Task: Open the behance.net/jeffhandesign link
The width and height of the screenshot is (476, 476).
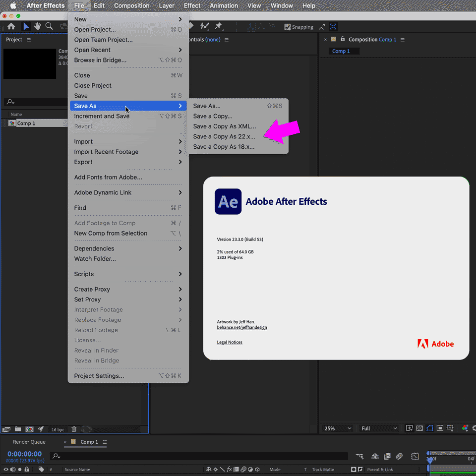Action: (x=241, y=327)
